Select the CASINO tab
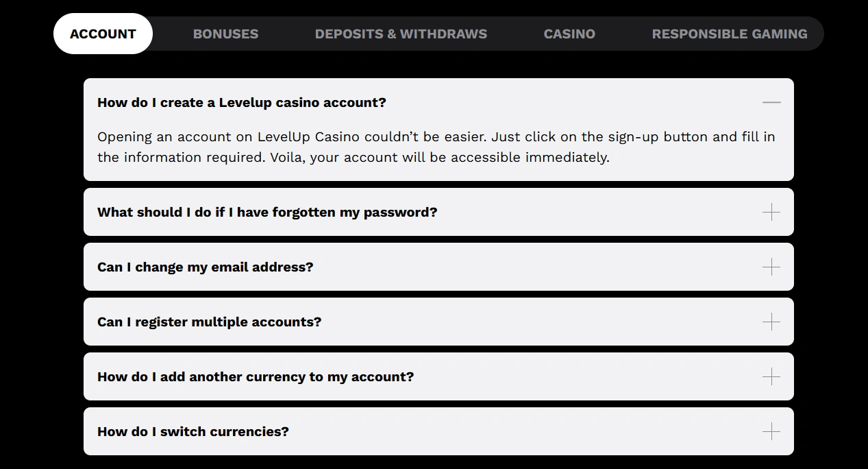Viewport: 868px width, 469px height. coord(569,33)
